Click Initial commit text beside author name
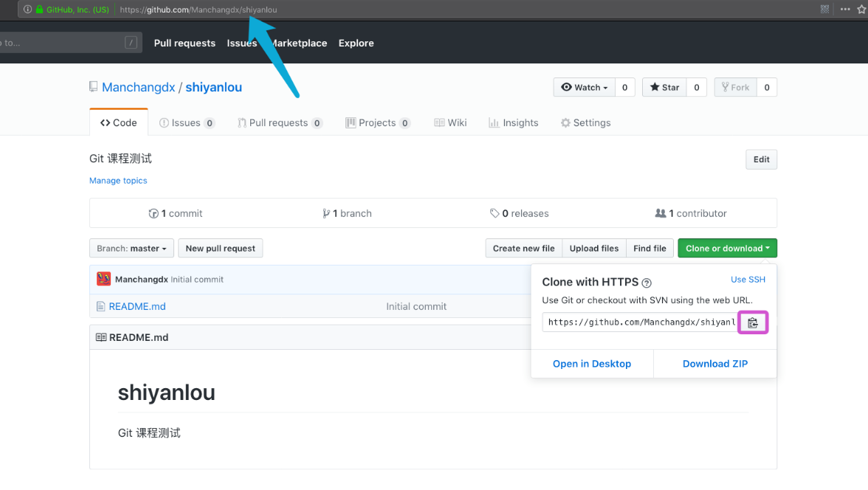This screenshot has height=490, width=868. (197, 279)
